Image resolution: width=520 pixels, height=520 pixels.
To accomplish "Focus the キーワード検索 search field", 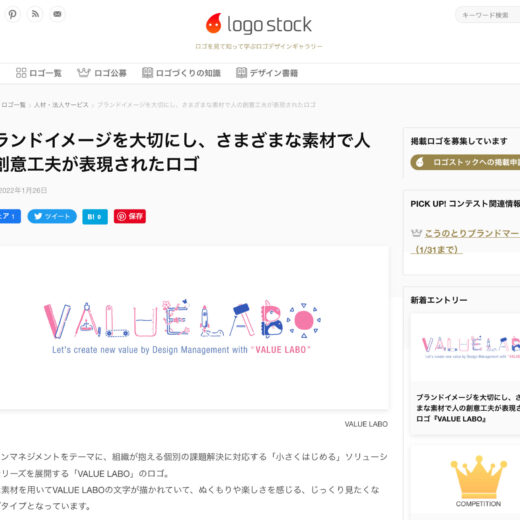I will pyautogui.click(x=487, y=15).
